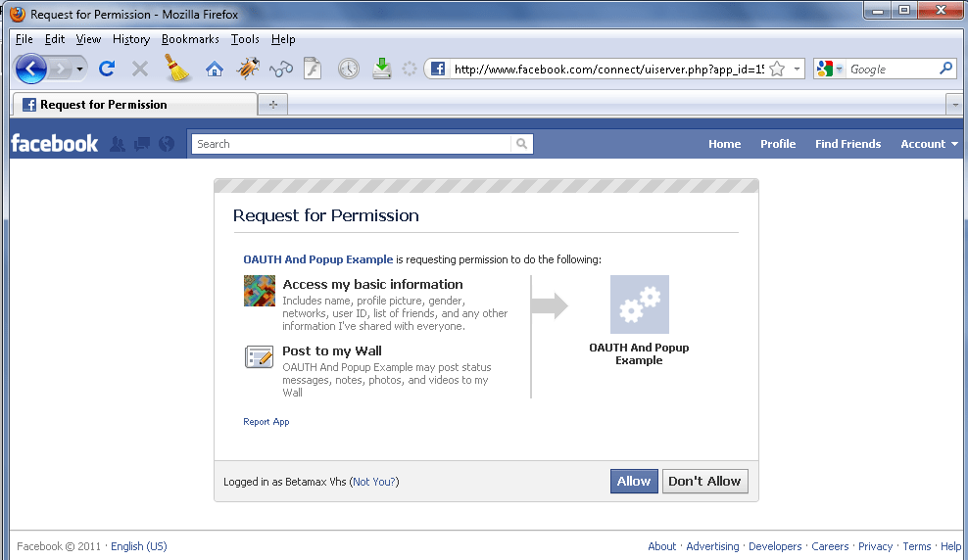Screen dimensions: 968x560
Task: Click the 'Access my basic information' heading
Action: coord(372,284)
